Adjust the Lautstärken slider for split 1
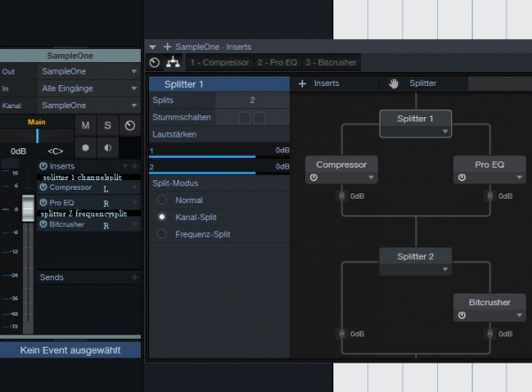 (x=219, y=151)
